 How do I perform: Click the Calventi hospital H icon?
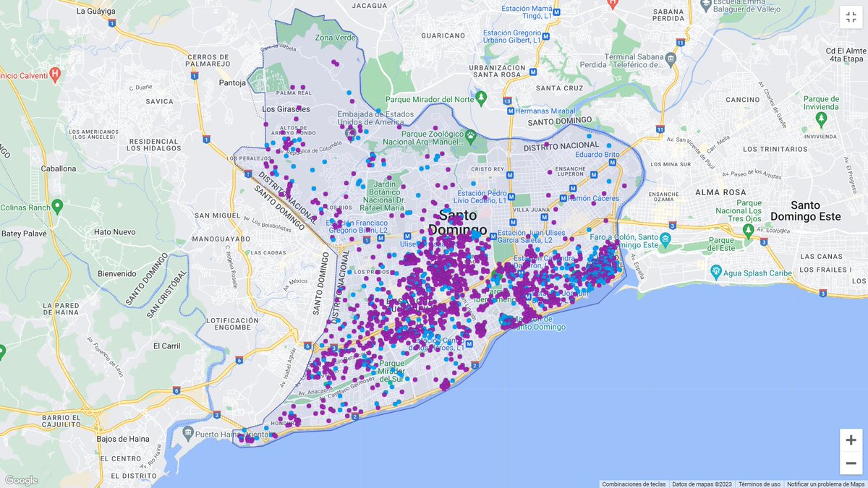tap(55, 74)
